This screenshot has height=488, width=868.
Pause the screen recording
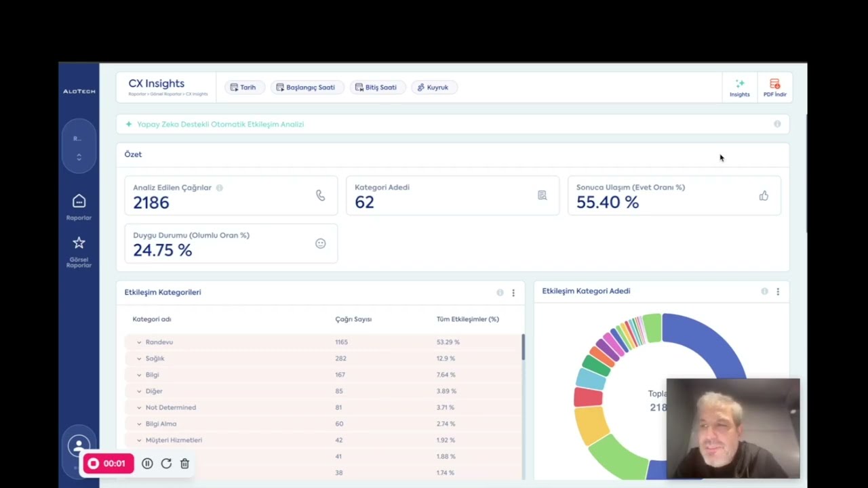(x=147, y=464)
